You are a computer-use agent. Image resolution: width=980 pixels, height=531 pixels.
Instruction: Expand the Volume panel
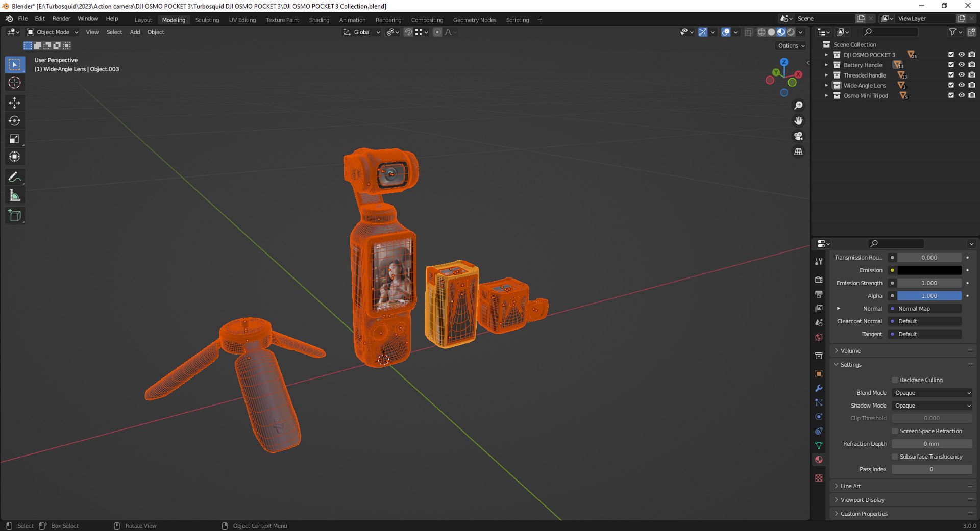coord(850,351)
